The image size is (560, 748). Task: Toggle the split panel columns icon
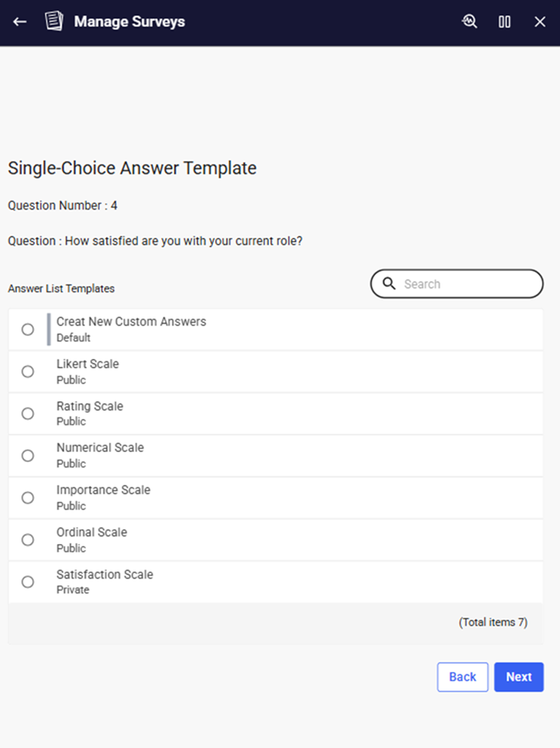[x=505, y=21]
